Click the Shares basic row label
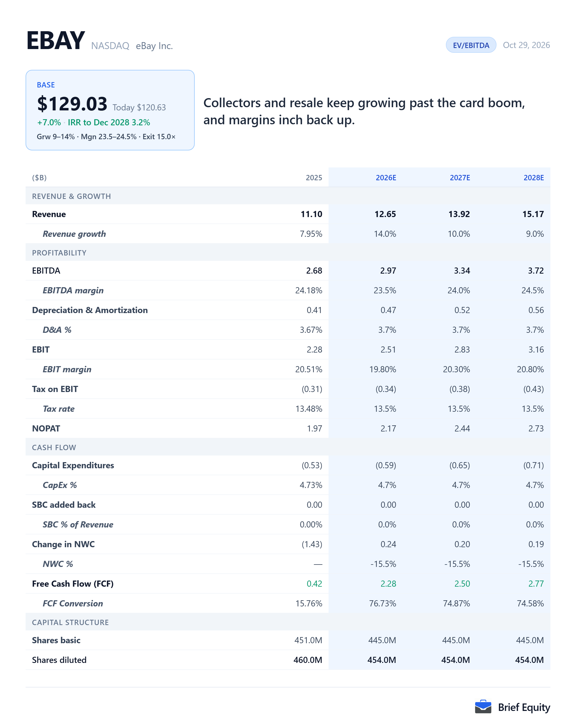576x728 pixels. tap(56, 640)
